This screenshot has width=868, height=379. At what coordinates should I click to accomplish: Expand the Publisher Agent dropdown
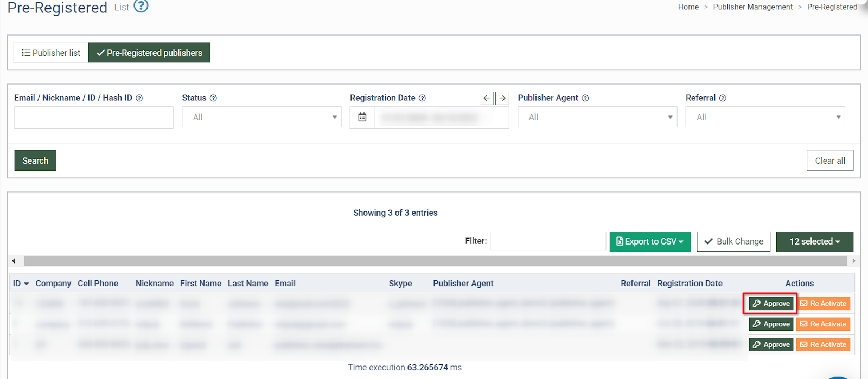pyautogui.click(x=597, y=117)
